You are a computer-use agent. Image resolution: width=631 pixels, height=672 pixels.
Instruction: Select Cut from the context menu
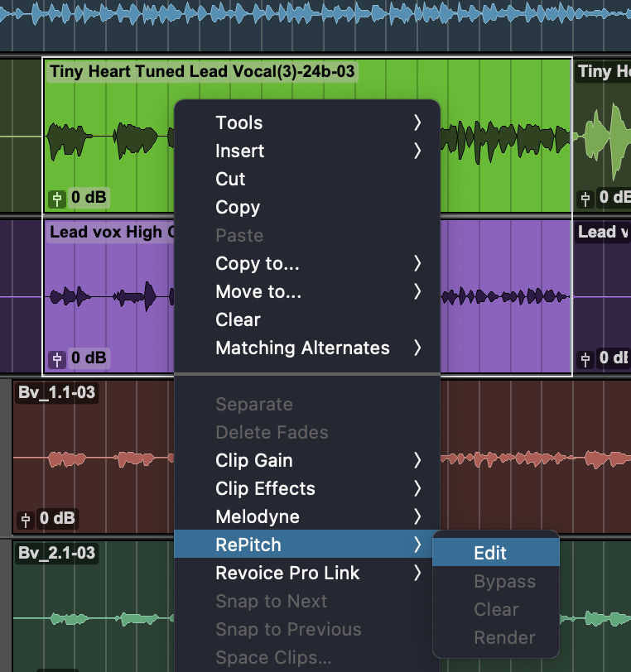point(230,179)
